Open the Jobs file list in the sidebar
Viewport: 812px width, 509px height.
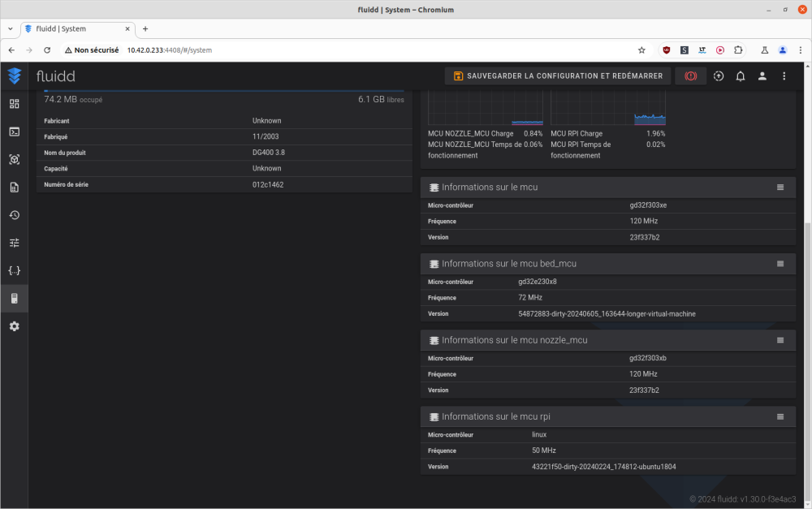[14, 188]
